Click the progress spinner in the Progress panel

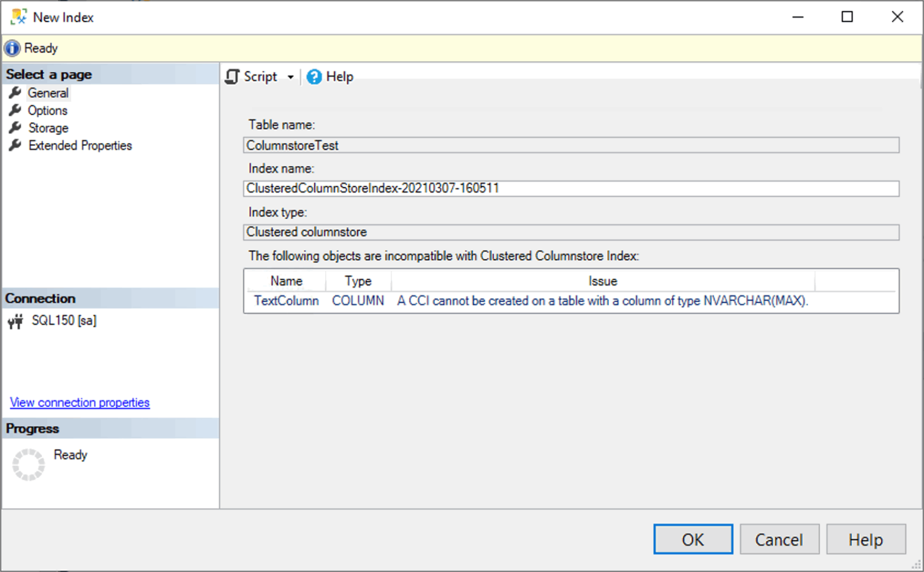[x=29, y=463]
